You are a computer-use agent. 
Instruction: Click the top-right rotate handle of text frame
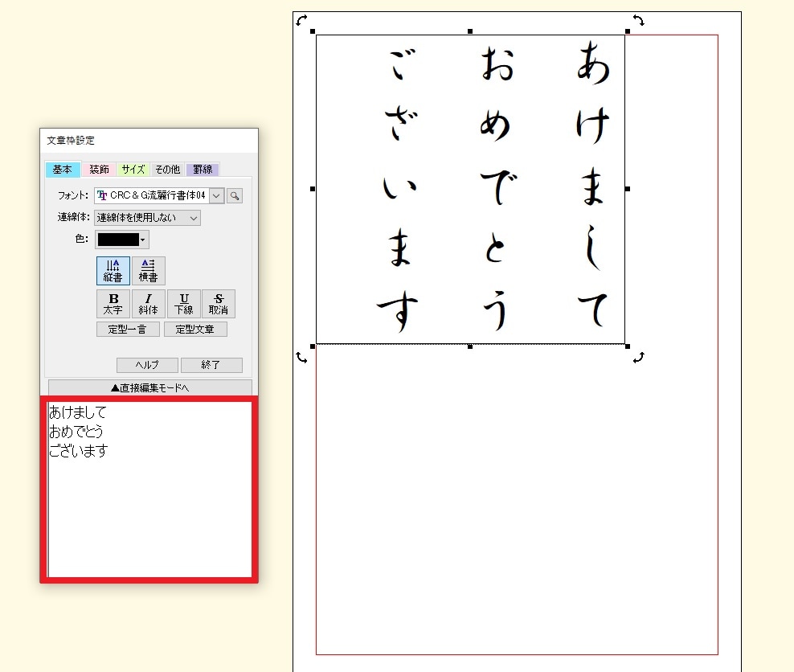[x=639, y=20]
